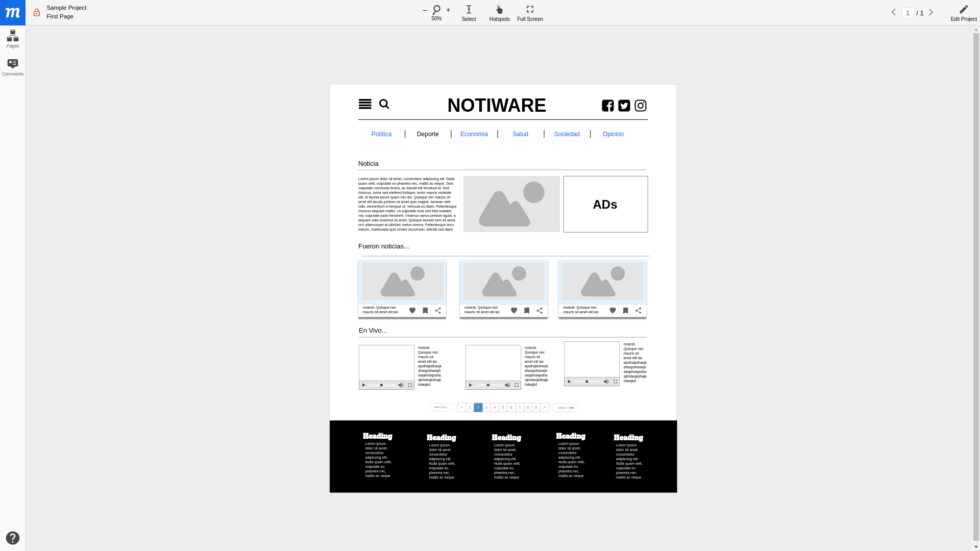This screenshot has width=980, height=551.
Task: Click the NOTIWARE title
Action: tap(497, 106)
